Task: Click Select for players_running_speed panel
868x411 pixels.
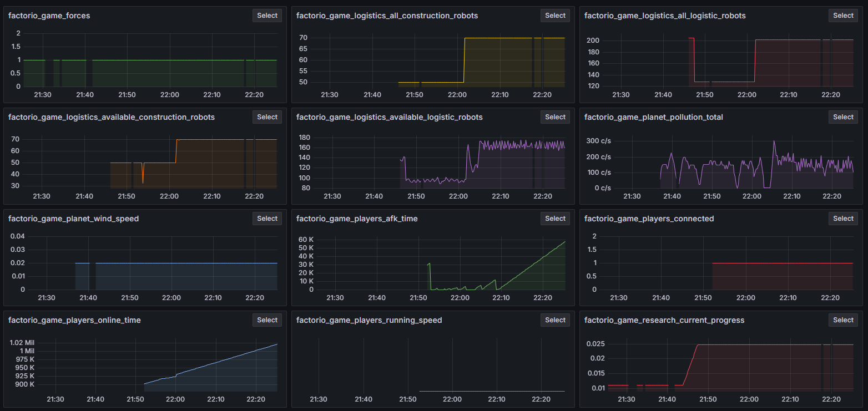Action: click(555, 320)
